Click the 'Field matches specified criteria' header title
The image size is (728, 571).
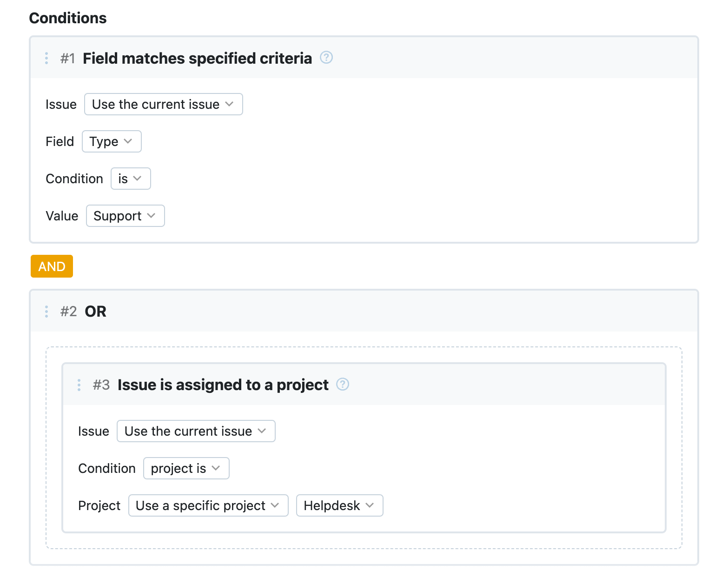click(x=197, y=59)
